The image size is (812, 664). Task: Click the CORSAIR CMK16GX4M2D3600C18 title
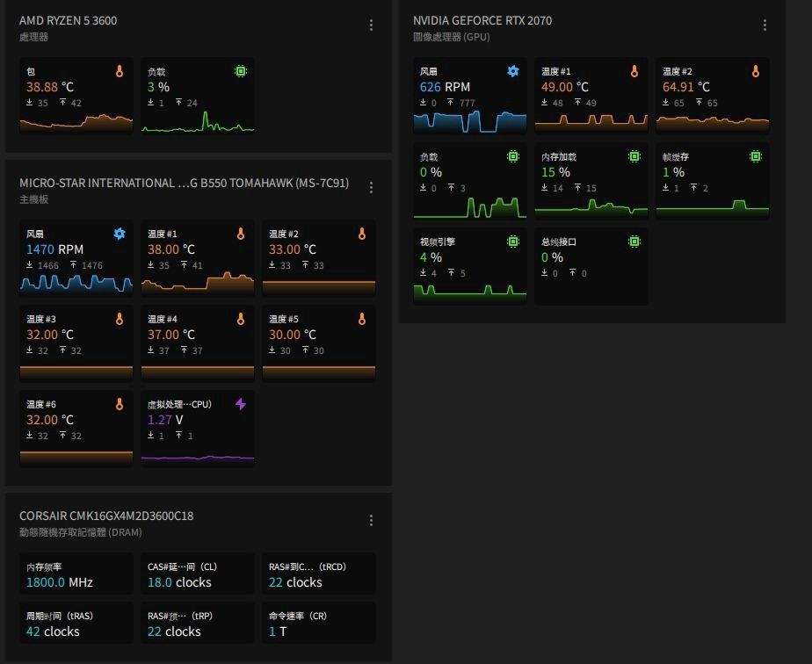coord(106,516)
